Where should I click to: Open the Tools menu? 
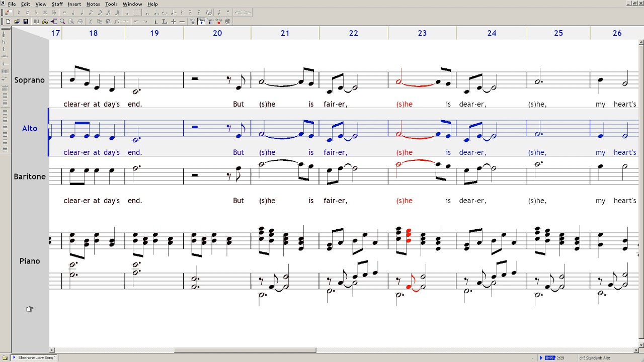[x=111, y=4]
